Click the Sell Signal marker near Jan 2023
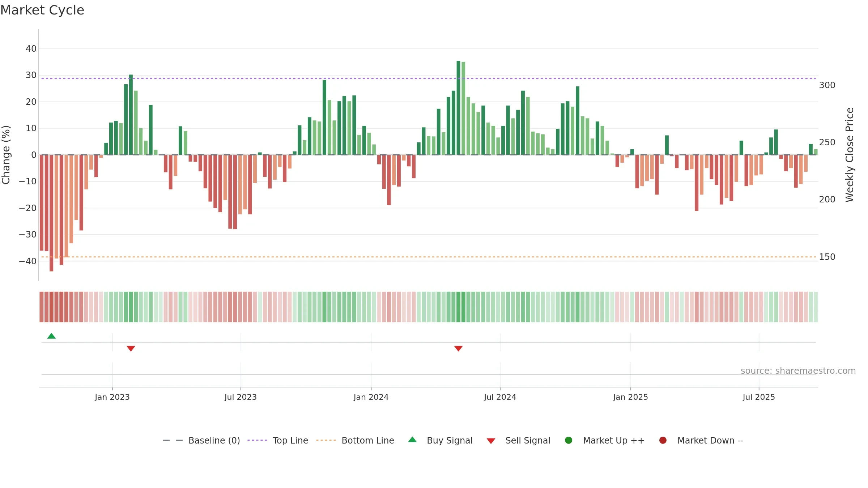 tap(131, 348)
